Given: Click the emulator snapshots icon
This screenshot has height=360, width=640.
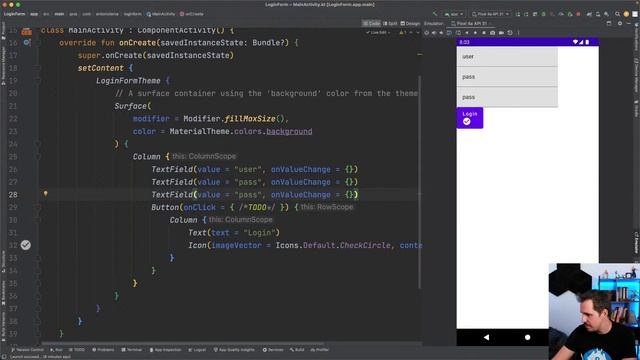Looking at the screenshot, I should 510,33.
